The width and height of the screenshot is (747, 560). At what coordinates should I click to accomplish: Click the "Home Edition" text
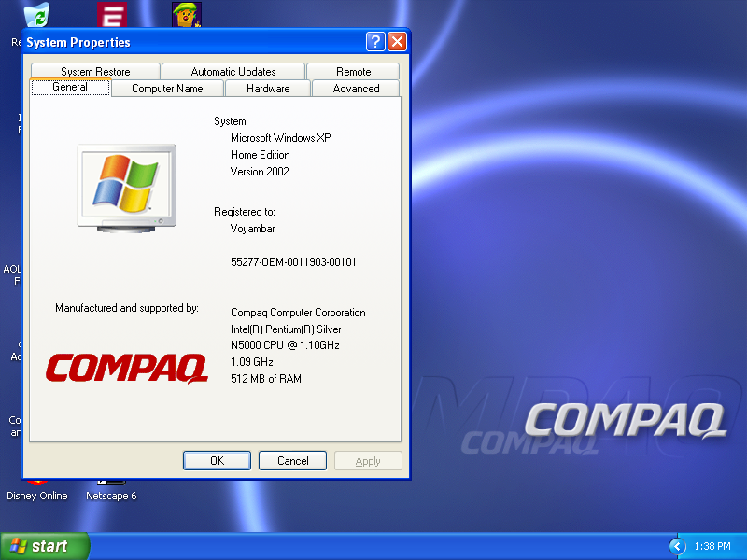[x=261, y=155]
